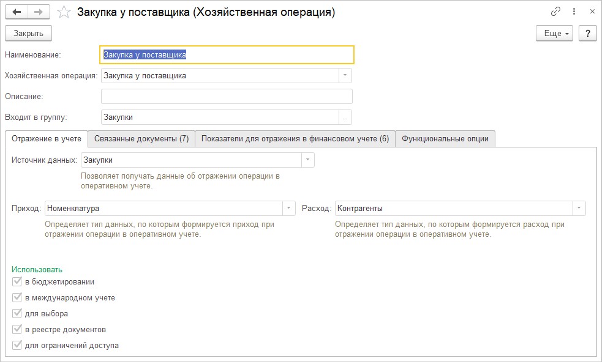Screen dimensions: 605x364
Task: Open the Источник данных dropdown list
Action: (307, 160)
